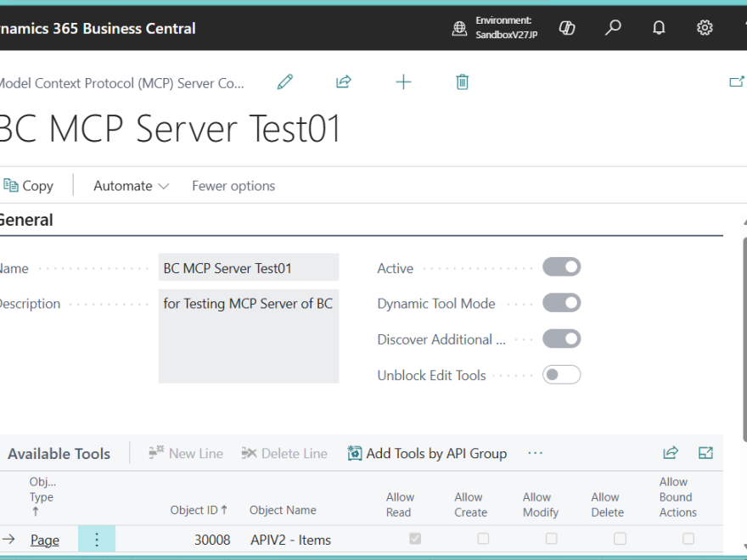
Task: Toggle the Active switch
Action: pos(561,267)
